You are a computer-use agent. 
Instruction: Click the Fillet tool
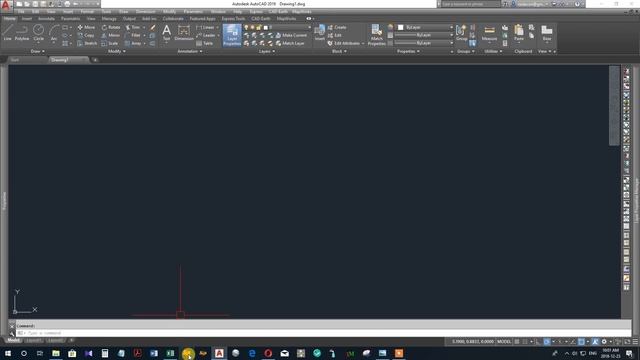133,36
